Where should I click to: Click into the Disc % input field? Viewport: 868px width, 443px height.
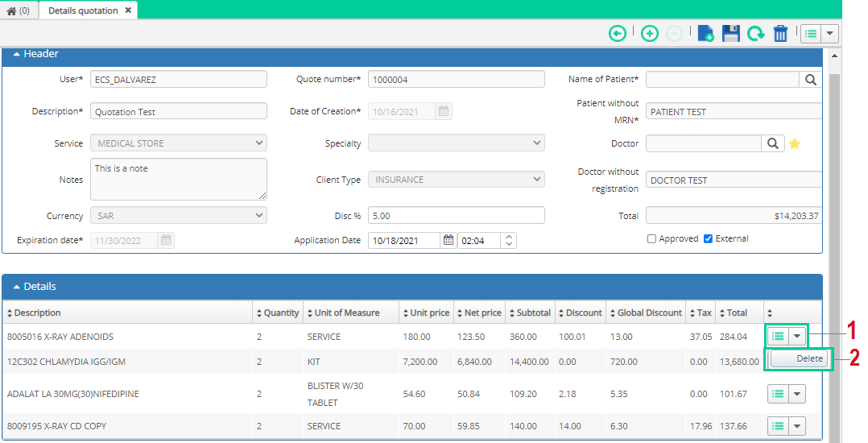456,215
